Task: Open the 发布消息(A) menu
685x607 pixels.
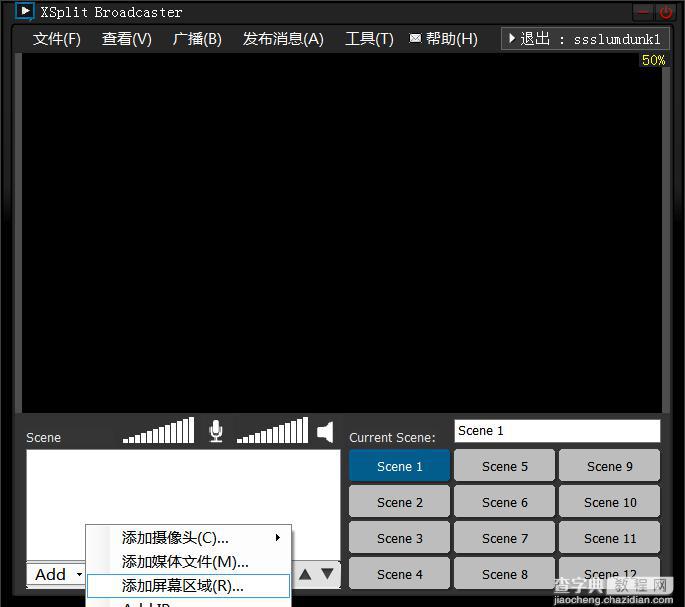Action: (283, 39)
